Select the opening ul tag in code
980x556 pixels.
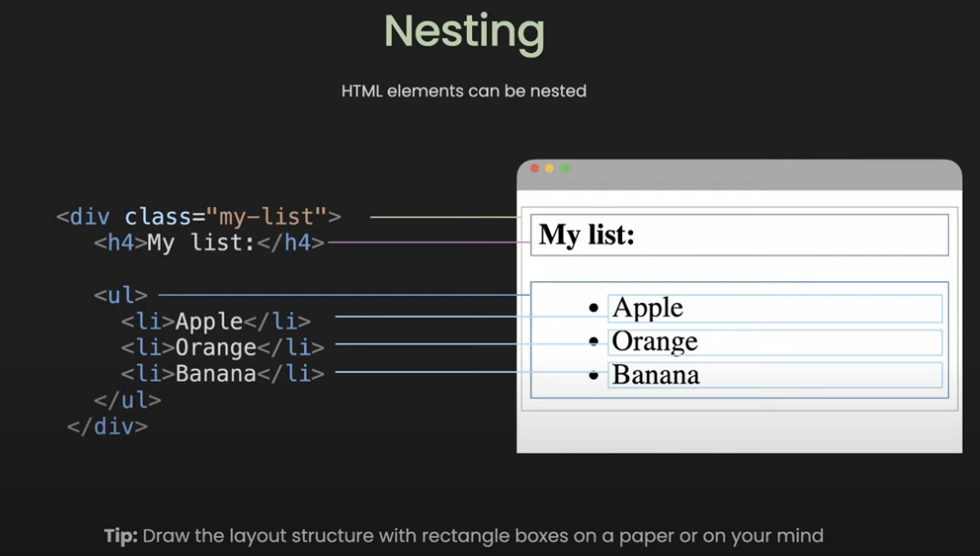[121, 295]
